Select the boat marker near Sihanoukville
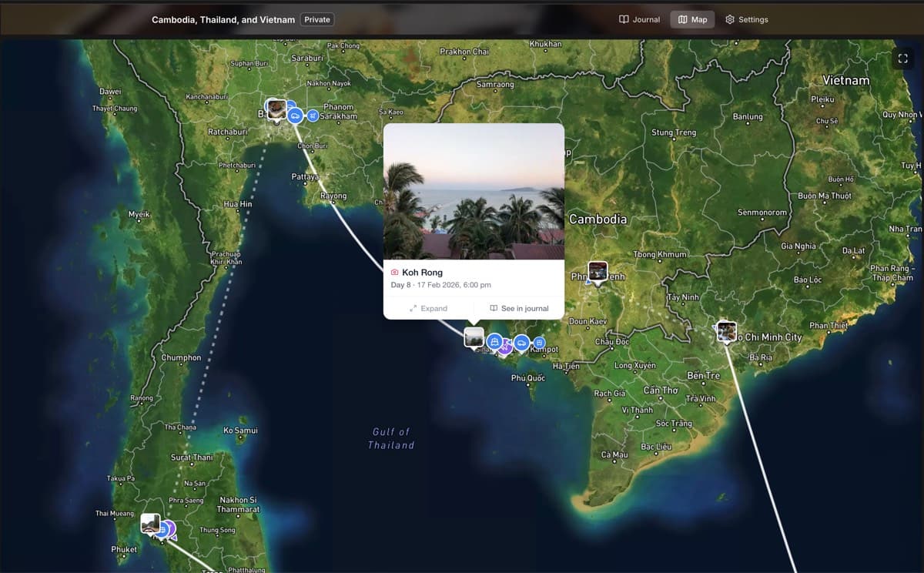 494,341
